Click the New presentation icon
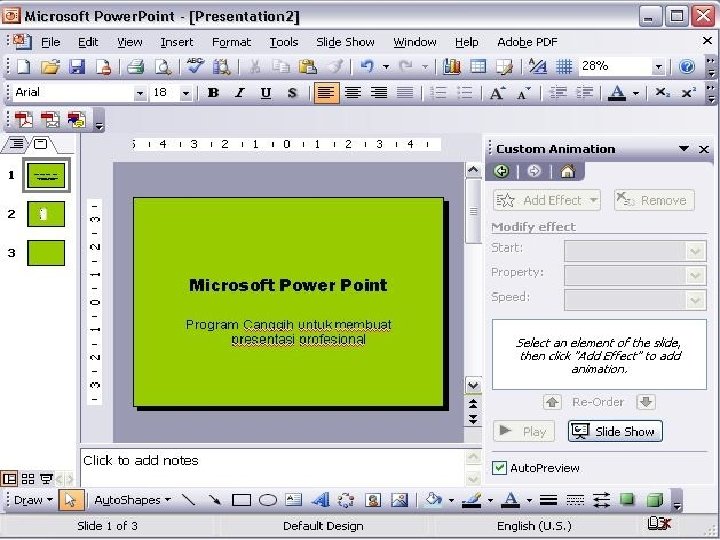The image size is (720, 540). click(x=23, y=67)
